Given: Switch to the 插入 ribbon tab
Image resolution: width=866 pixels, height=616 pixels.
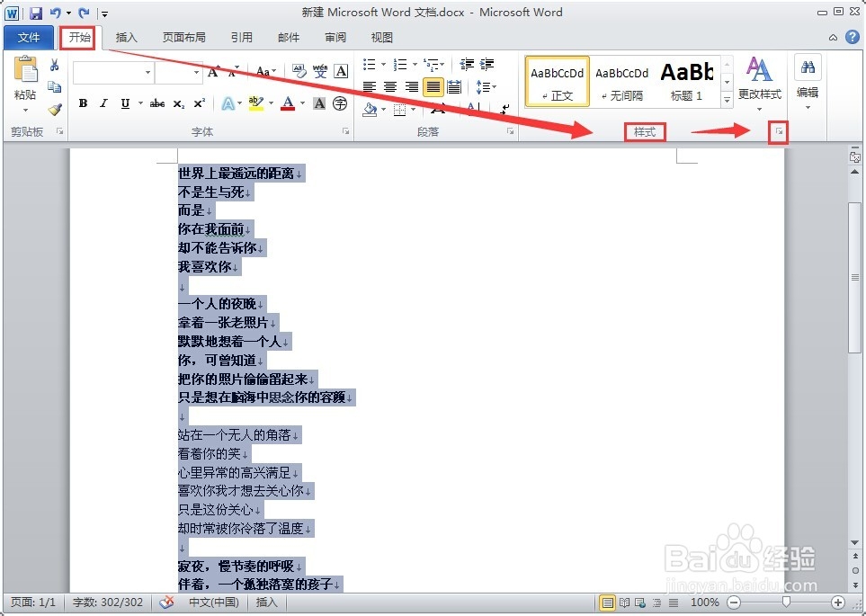Looking at the screenshot, I should coord(125,37).
